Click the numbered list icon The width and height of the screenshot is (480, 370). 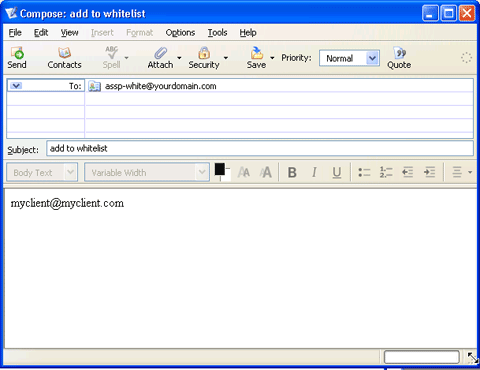[x=386, y=172]
